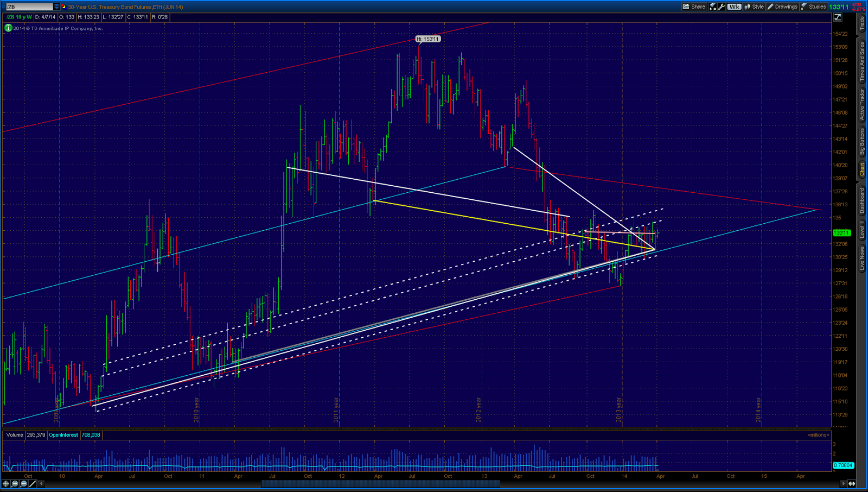Click the R: 0'28 range value
This screenshot has width=868, height=492.
coord(160,17)
